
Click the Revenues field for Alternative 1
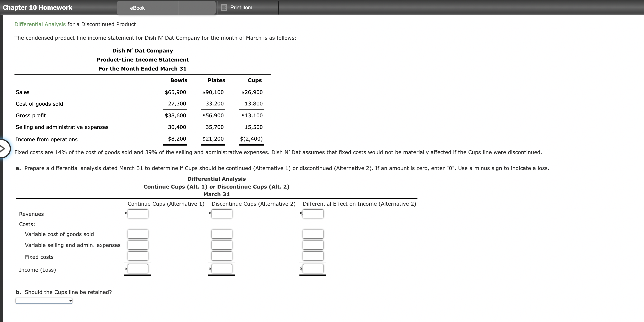(x=138, y=214)
